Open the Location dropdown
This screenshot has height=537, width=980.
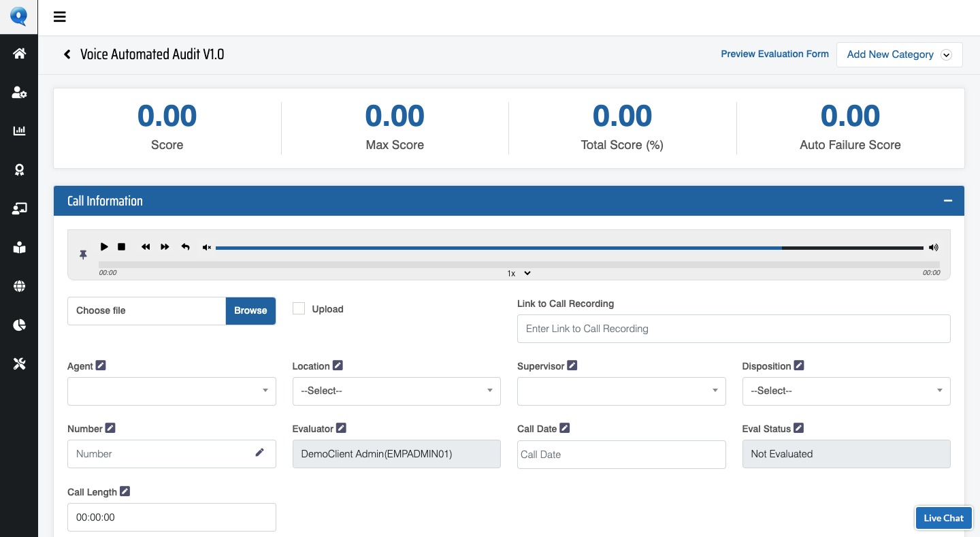(396, 391)
